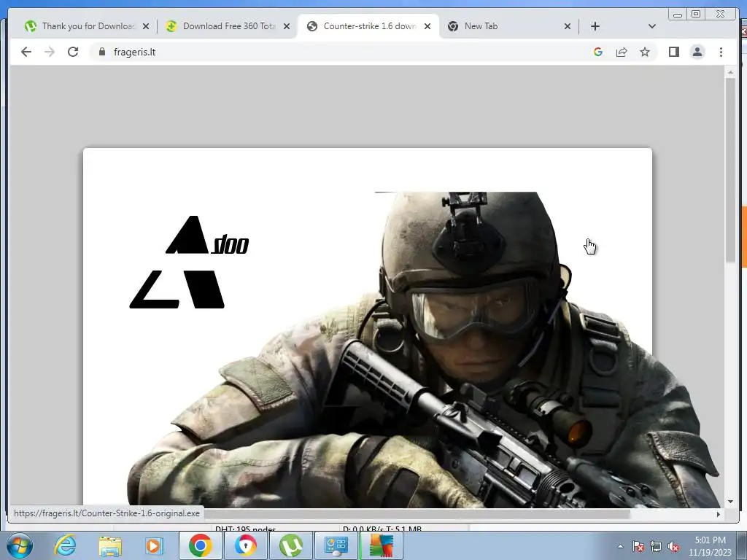This screenshot has height=560, width=747.
Task: Open the network status tray icon
Action: [x=656, y=547]
